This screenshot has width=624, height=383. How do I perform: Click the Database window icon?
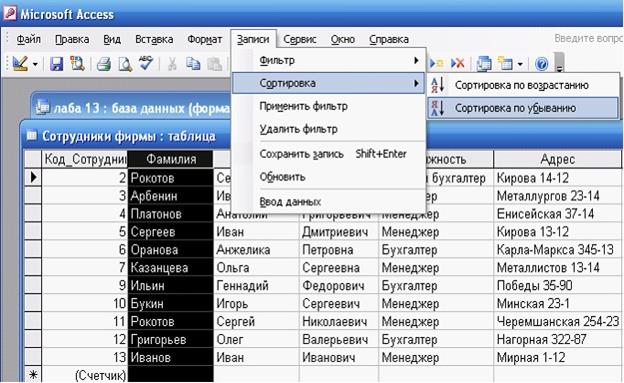pyautogui.click(x=484, y=64)
